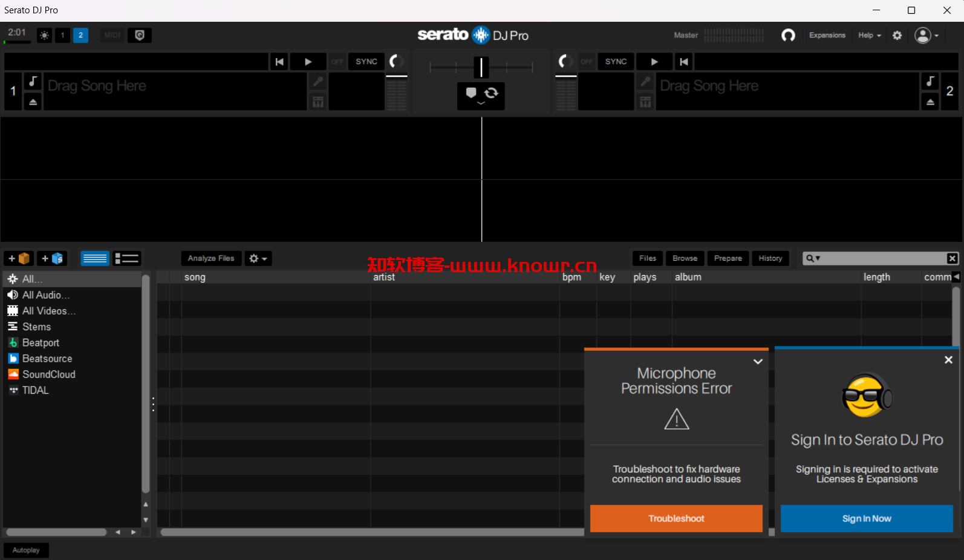Click the center loop sync arrows icon
Viewport: 964px width, 560px height.
pos(492,93)
